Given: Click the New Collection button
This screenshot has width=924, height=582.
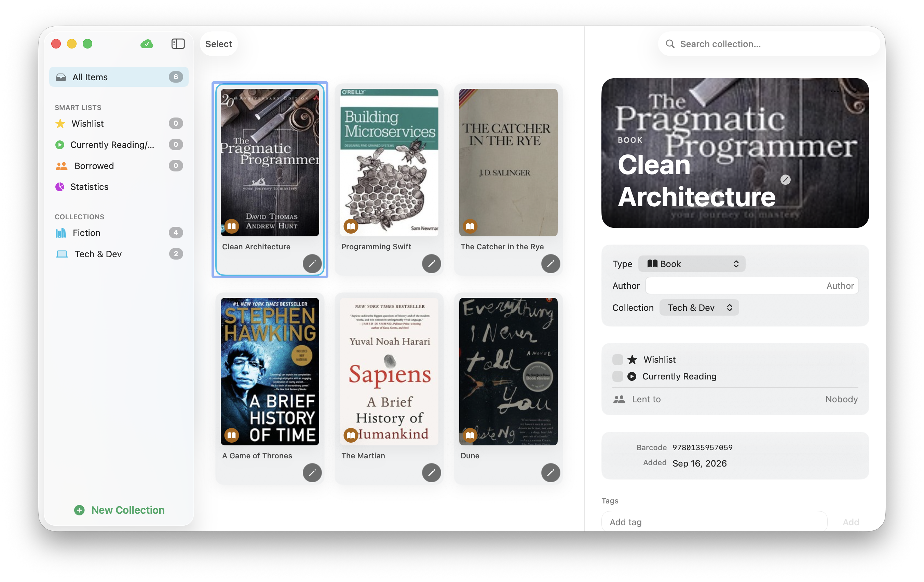Looking at the screenshot, I should (119, 510).
